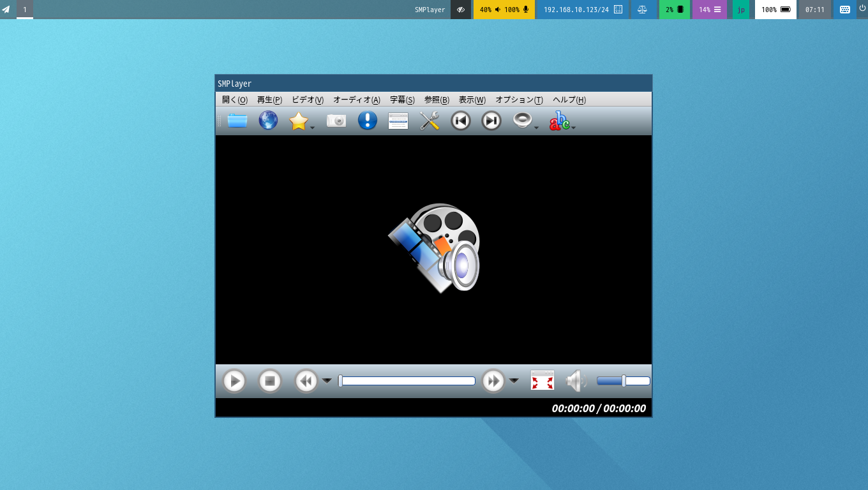Click the 100% battery indicator
Viewport: 868px width, 490px height.
(775, 10)
